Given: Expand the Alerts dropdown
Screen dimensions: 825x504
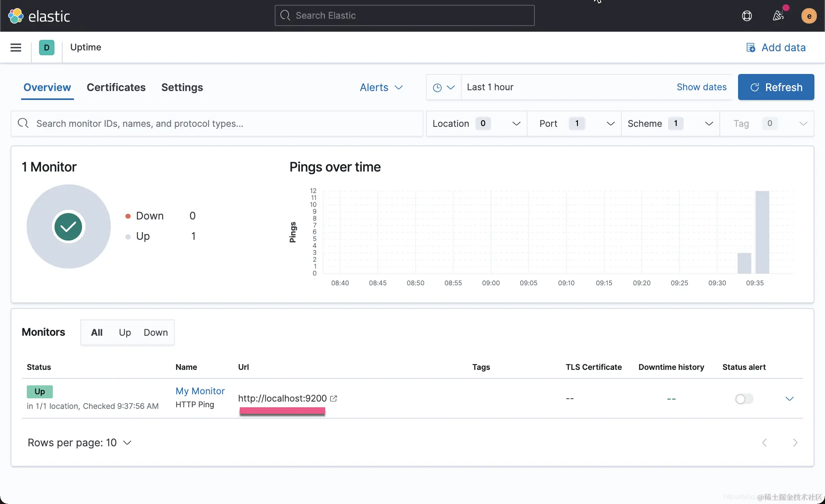Looking at the screenshot, I should tap(381, 87).
